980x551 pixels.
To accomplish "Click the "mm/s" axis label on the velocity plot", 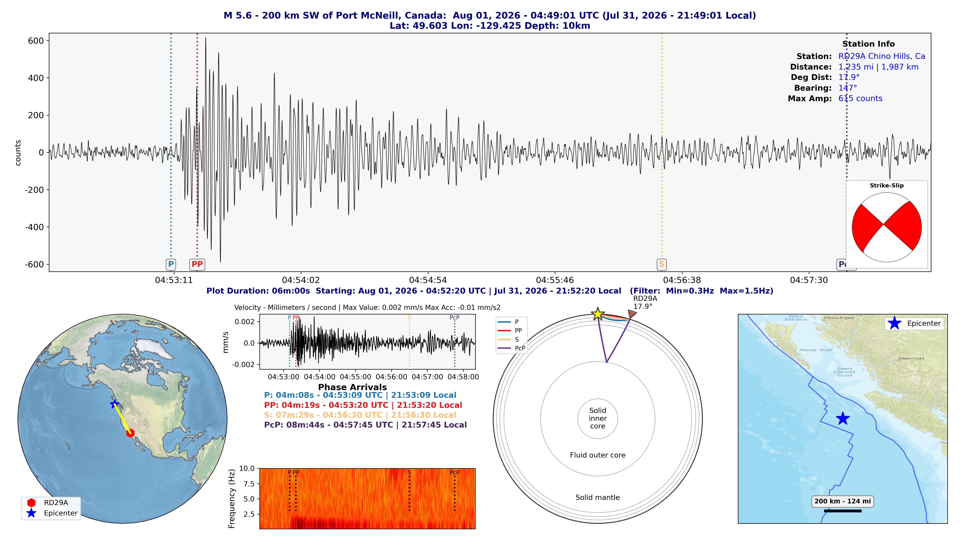I will point(226,342).
